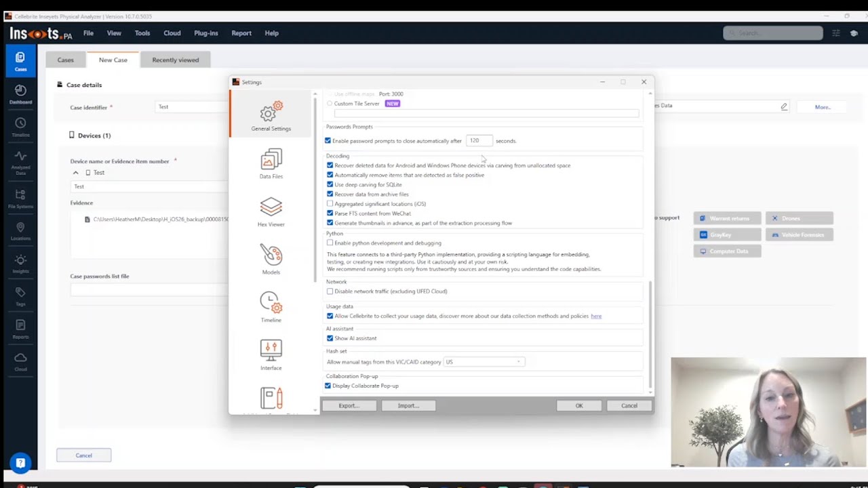Open Tags in the sidebar
Image resolution: width=868 pixels, height=488 pixels.
[20, 296]
